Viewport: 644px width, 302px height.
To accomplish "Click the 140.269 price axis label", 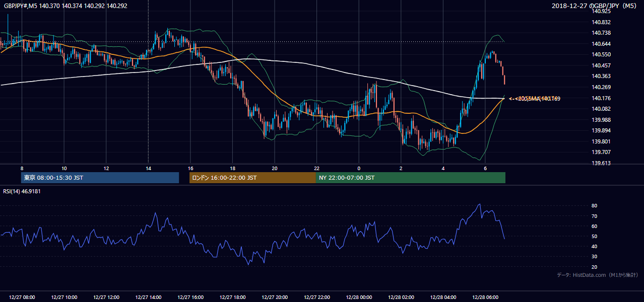I will click(601, 87).
